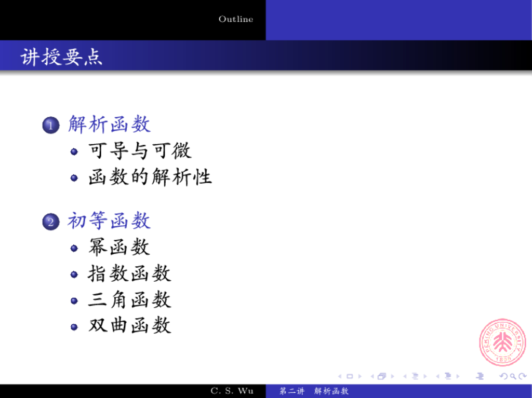This screenshot has width=532, height=398.
Task: Click the subsection lines navigation icon
Action: click(415, 376)
